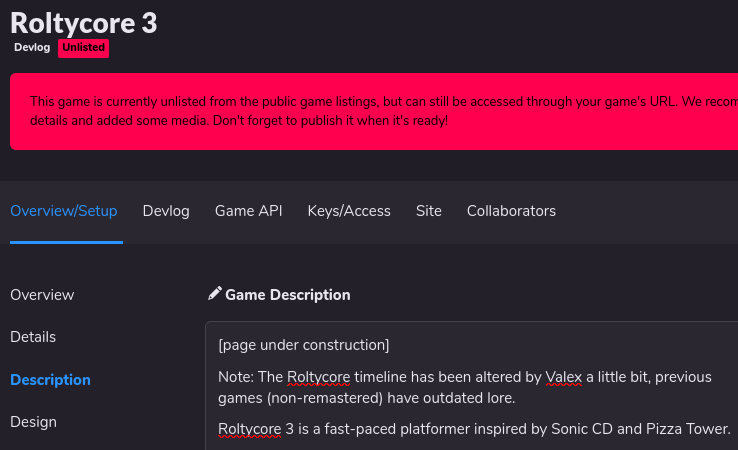Go to the Keys/Access tab
This screenshot has width=738, height=450.
click(x=349, y=211)
